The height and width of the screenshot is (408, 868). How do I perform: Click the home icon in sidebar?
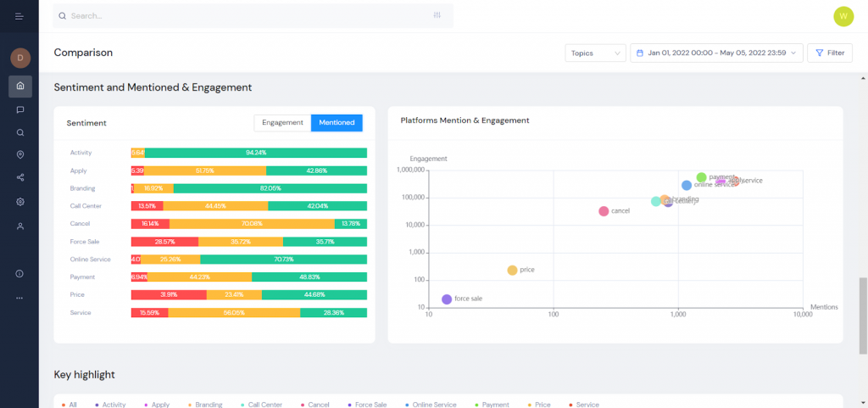(20, 86)
